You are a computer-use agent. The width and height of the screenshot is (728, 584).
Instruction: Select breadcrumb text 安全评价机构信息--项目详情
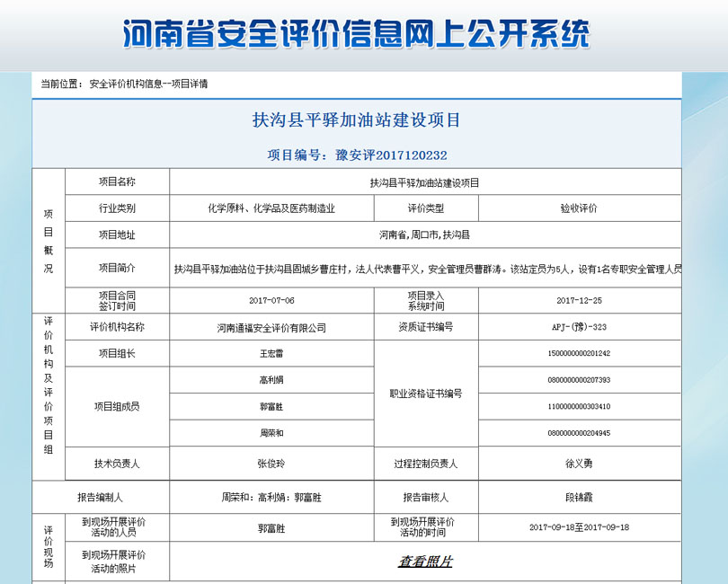(148, 84)
